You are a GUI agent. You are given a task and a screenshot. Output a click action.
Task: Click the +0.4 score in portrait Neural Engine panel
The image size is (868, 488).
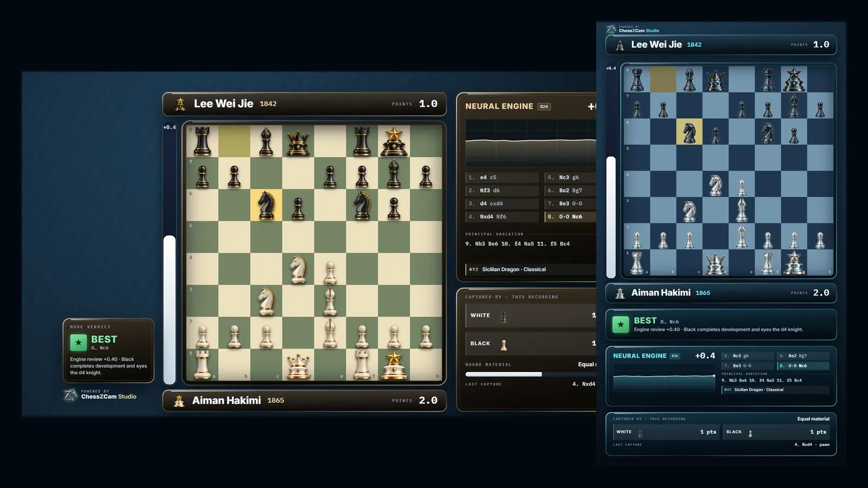pos(705,356)
